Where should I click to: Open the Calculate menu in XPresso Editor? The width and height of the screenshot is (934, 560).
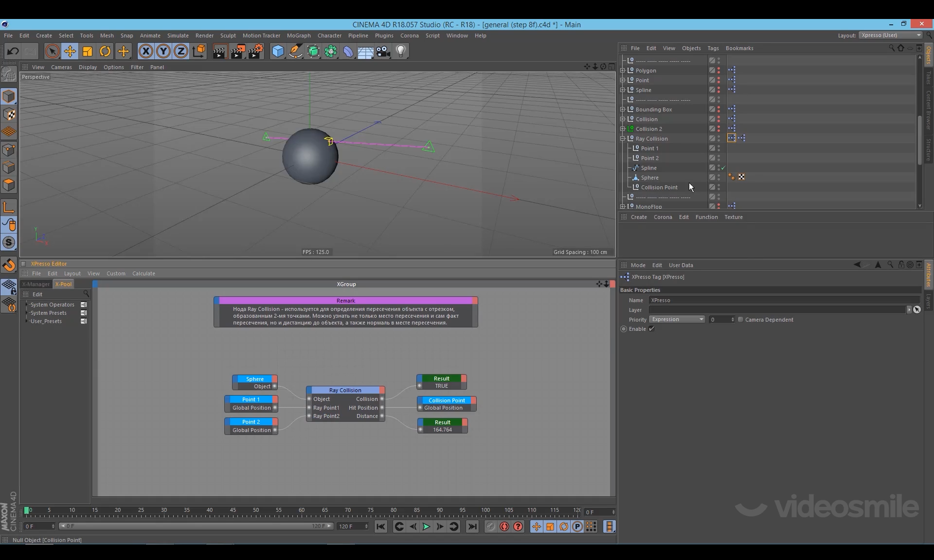[x=144, y=273]
